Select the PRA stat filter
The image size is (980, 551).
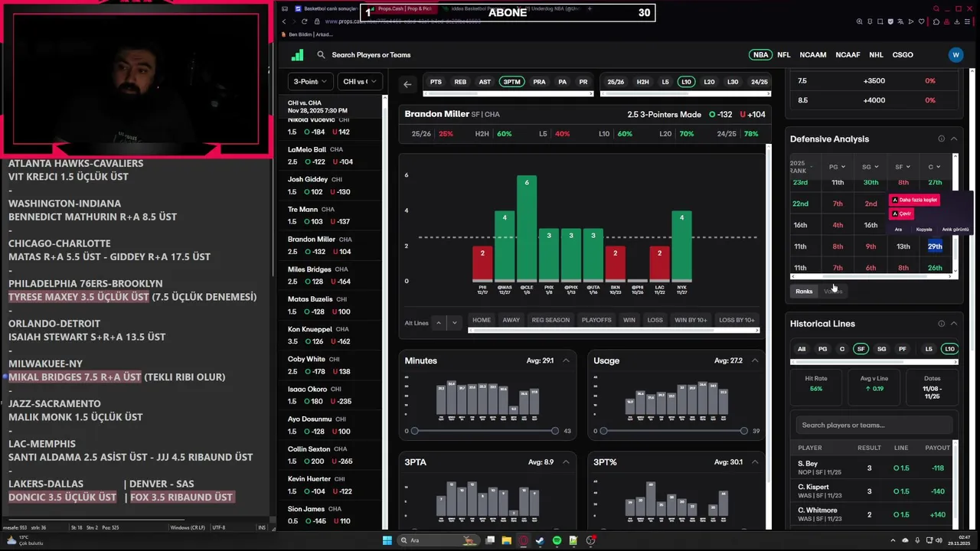click(540, 82)
